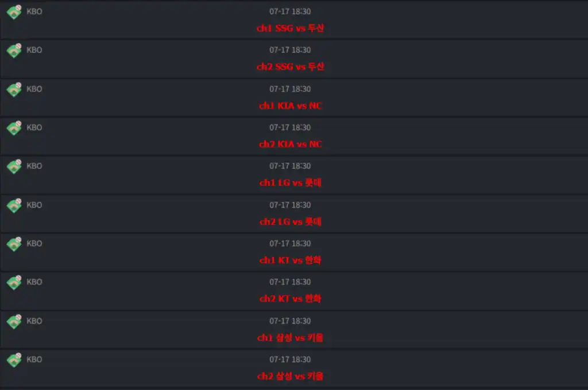The width and height of the screenshot is (588, 390).
Task: Watch ch1 KT vs 한화 game link
Action: click(290, 260)
